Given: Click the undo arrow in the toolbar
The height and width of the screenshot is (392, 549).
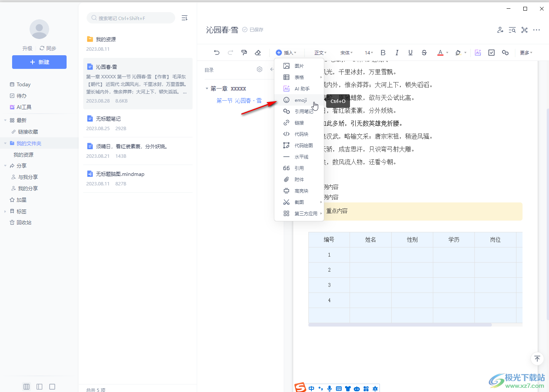Looking at the screenshot, I should click(216, 53).
